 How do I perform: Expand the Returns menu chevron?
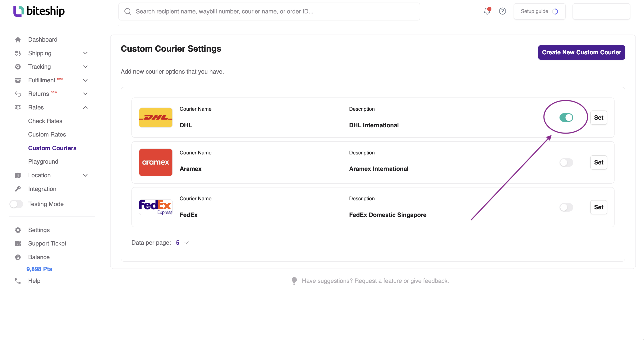(x=85, y=94)
